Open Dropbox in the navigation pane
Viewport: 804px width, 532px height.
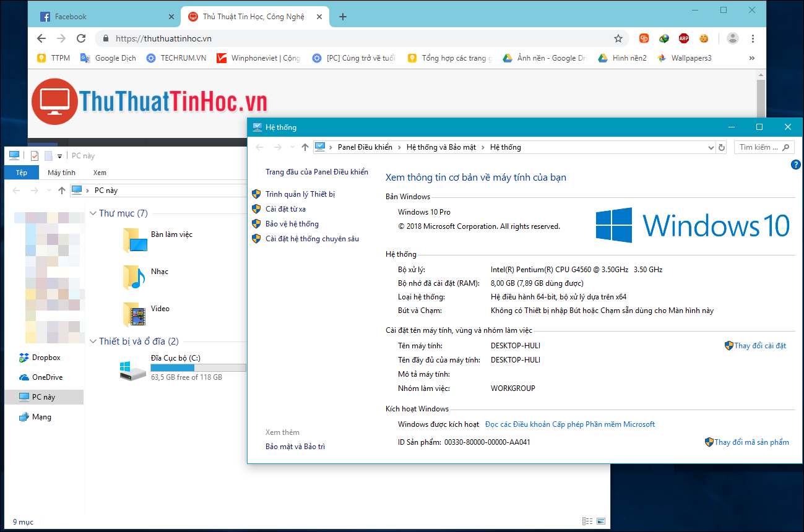tap(40, 358)
